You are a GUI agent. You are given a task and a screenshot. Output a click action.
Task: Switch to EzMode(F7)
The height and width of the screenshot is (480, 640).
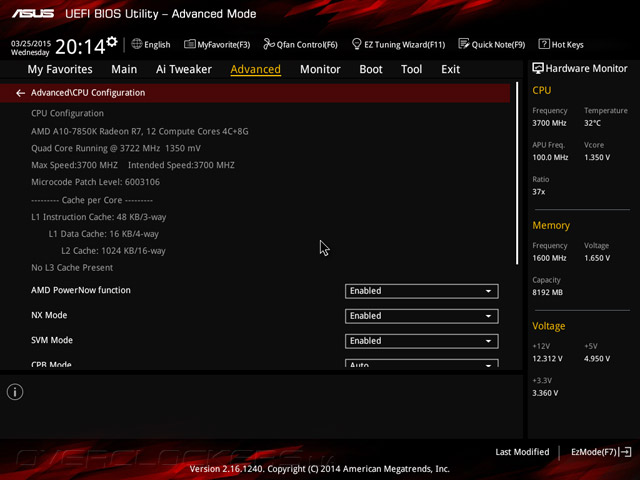pos(601,452)
